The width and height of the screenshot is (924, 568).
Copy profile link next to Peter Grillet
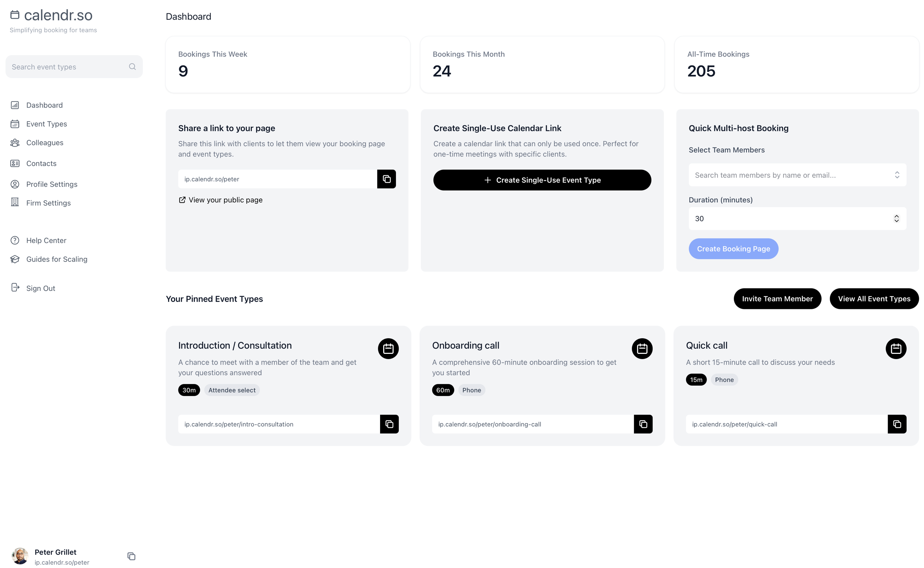[x=131, y=556]
